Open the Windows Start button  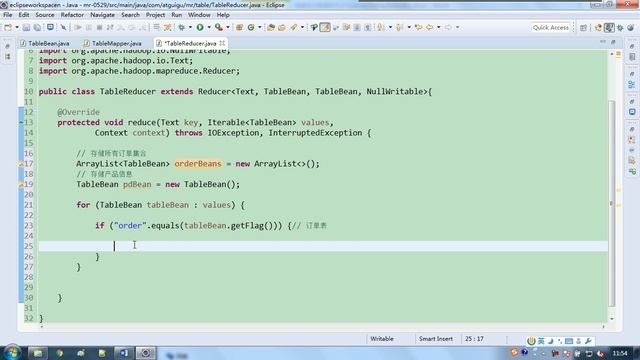12,353
